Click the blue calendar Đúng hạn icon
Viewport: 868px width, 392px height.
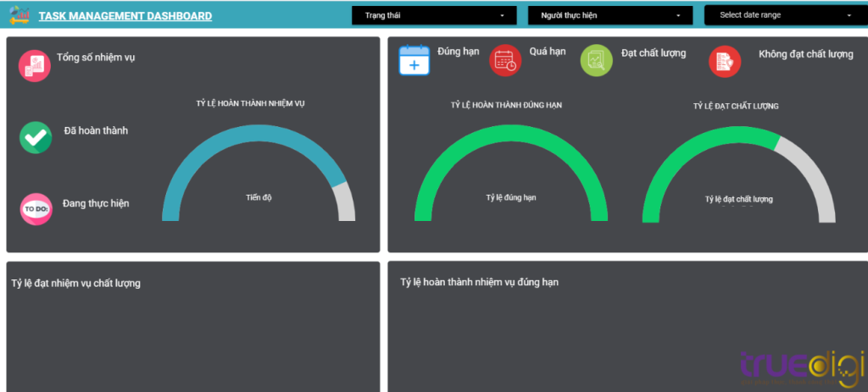[x=415, y=61]
